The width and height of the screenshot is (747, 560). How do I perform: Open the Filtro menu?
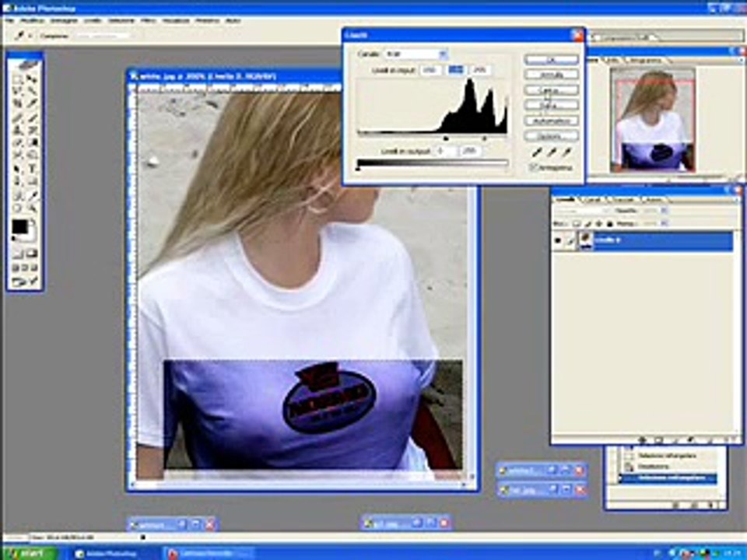148,21
